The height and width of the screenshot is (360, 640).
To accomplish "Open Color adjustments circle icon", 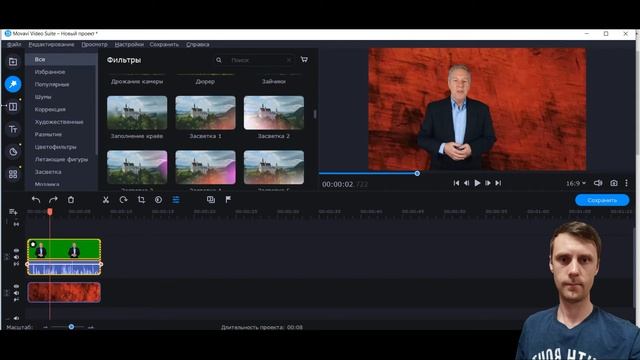I will click(158, 200).
